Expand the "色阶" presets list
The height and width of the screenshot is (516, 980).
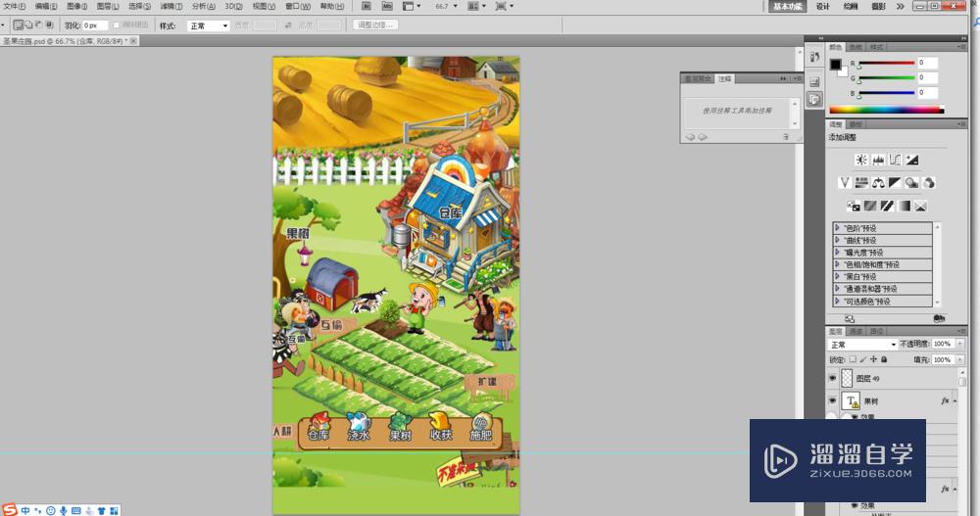838,228
